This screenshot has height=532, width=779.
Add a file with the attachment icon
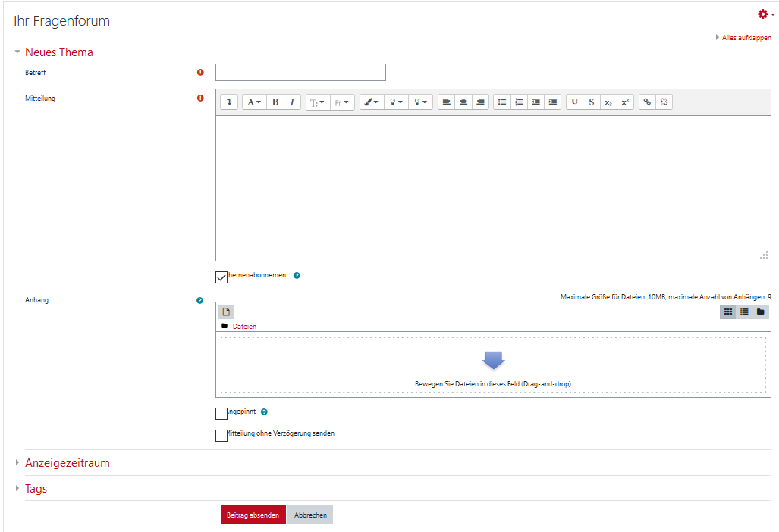click(226, 311)
